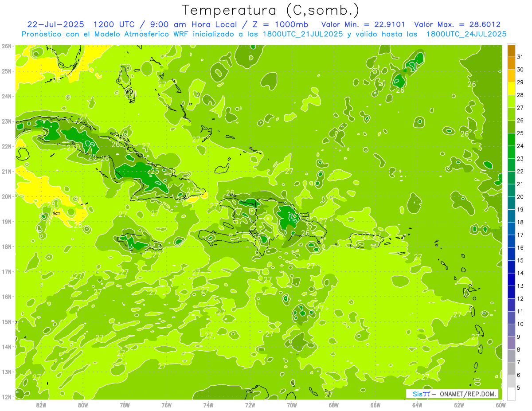This screenshot has height=411, width=532.
Task: Click the "80W" longitude label
Action: pyautogui.click(x=83, y=405)
